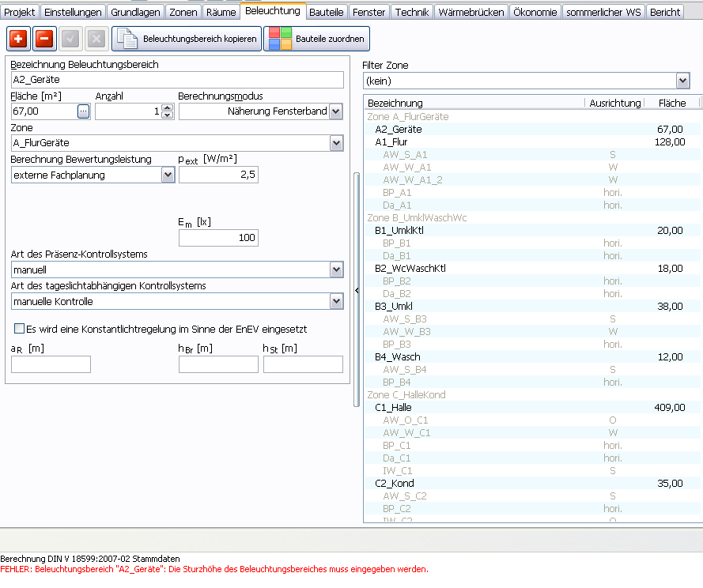703x588 pixels.
Task: Click the Zone C_HalleKond group row
Action: 532,395
